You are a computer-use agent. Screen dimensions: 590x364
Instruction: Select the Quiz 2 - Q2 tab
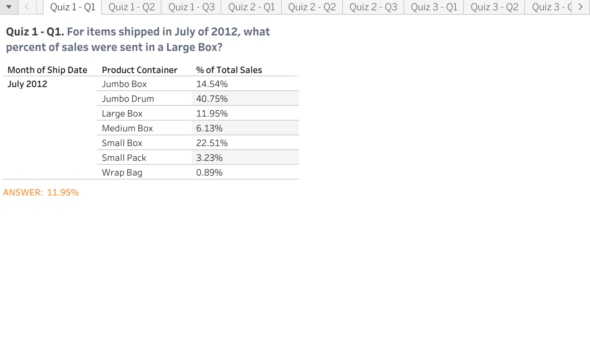[x=312, y=7]
